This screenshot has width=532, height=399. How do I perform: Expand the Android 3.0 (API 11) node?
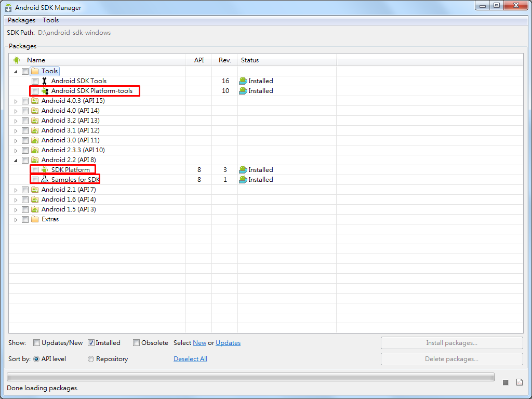(x=16, y=140)
